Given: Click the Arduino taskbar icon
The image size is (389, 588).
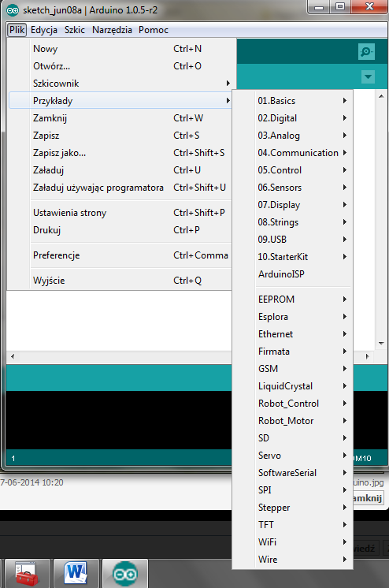Looking at the screenshot, I should coord(125,574).
